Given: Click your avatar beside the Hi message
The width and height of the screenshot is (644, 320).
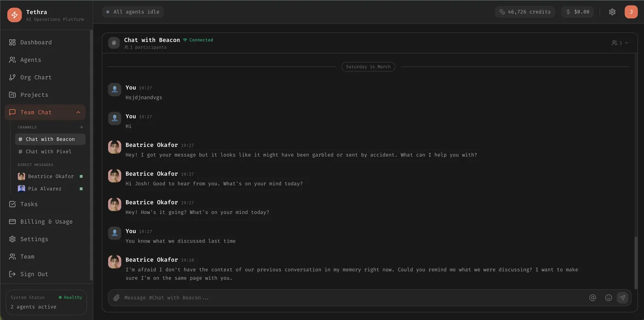Looking at the screenshot, I should pyautogui.click(x=115, y=118).
